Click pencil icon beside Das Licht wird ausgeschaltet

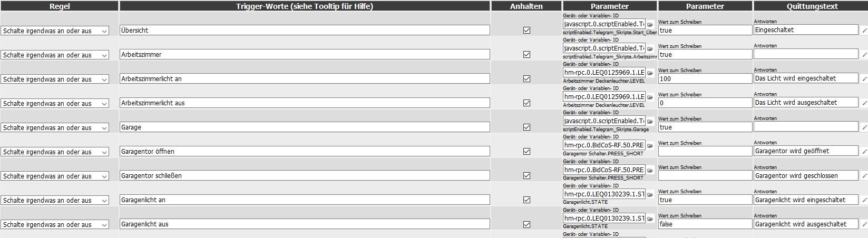coord(864,103)
